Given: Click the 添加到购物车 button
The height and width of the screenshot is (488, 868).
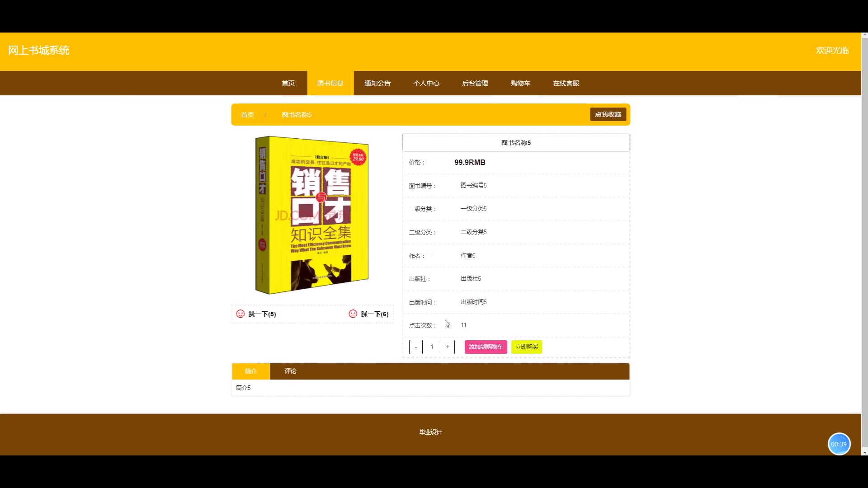Looking at the screenshot, I should (x=486, y=347).
